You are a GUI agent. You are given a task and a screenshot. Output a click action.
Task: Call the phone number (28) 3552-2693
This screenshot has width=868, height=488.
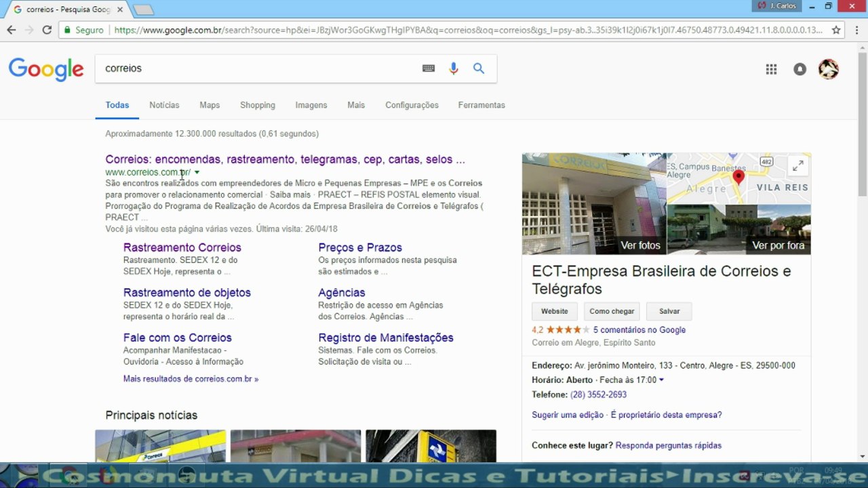(598, 394)
